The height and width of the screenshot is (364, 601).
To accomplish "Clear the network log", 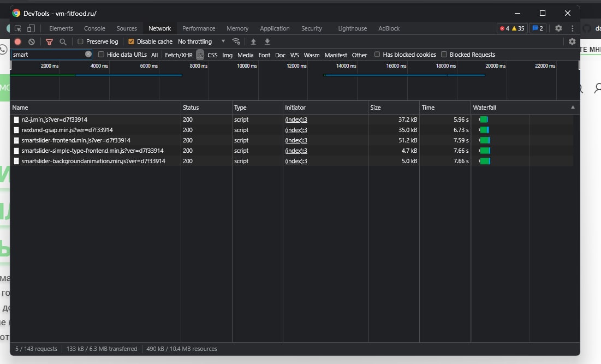I will pyautogui.click(x=32, y=42).
